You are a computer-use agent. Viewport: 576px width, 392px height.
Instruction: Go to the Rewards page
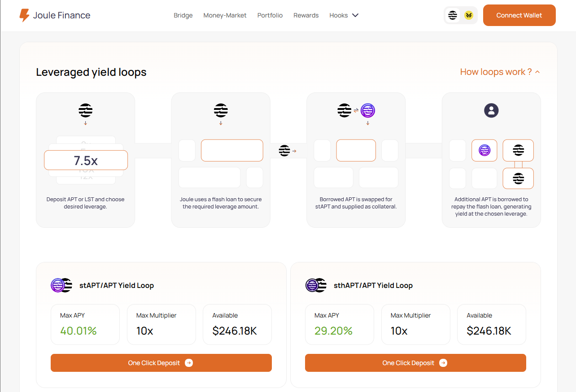306,15
